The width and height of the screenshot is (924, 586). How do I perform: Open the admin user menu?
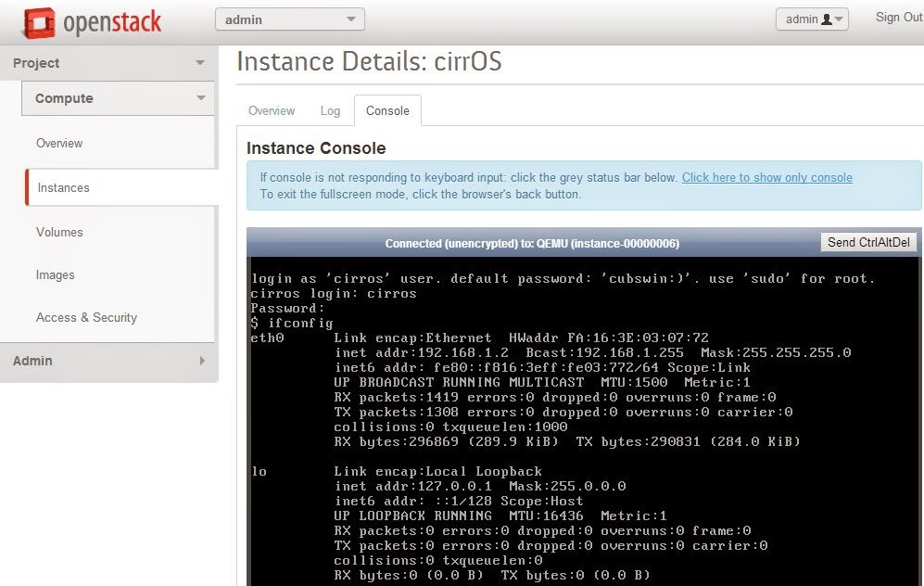[x=812, y=19]
